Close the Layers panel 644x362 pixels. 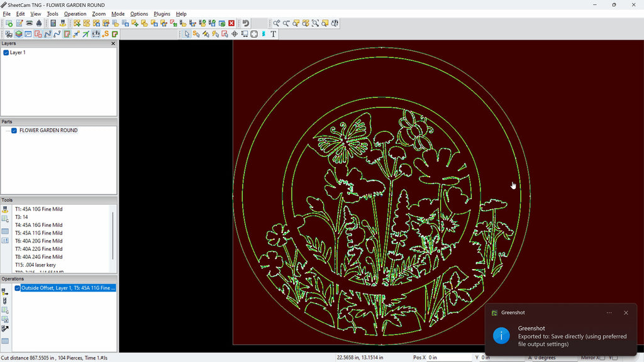pos(113,43)
